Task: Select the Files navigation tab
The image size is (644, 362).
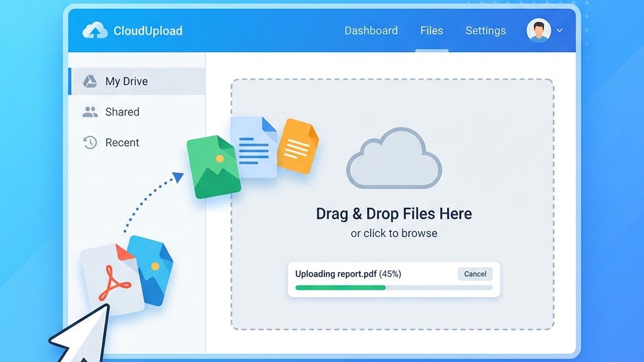Action: click(431, 30)
